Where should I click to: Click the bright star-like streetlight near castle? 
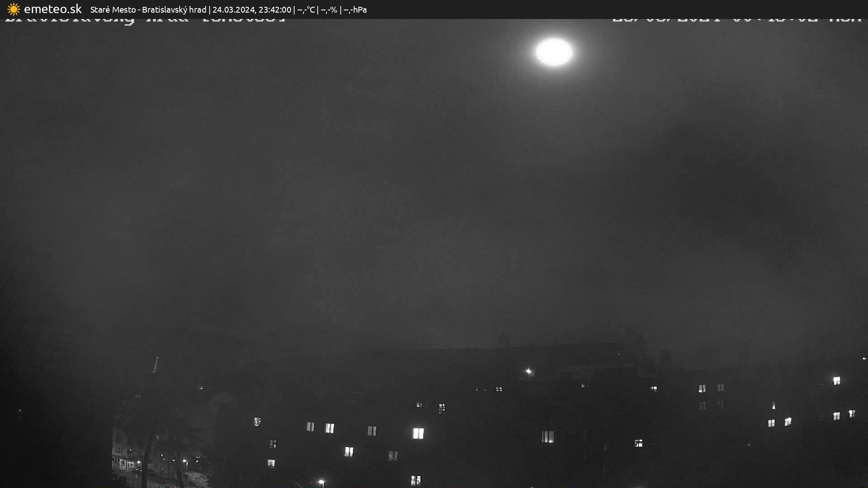pos(528,371)
